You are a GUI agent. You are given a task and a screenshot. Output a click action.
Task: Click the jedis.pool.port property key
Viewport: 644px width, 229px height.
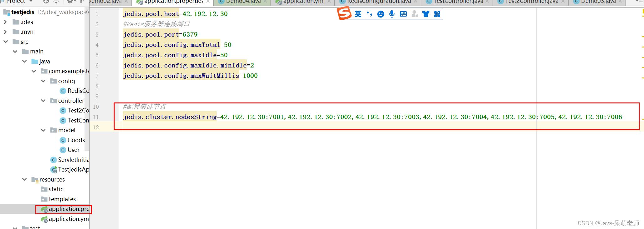coord(151,35)
